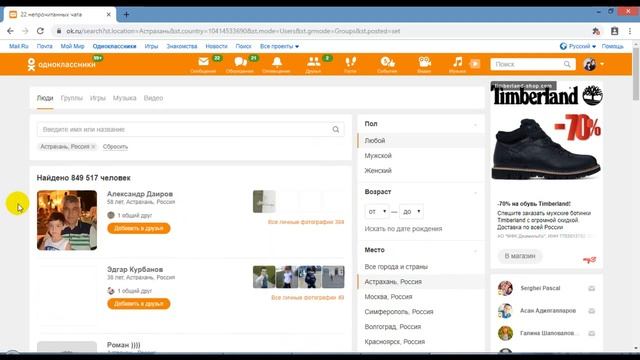640x360 pixels.
Task: Open the Discussions chat bubbles icon
Action: [240, 62]
